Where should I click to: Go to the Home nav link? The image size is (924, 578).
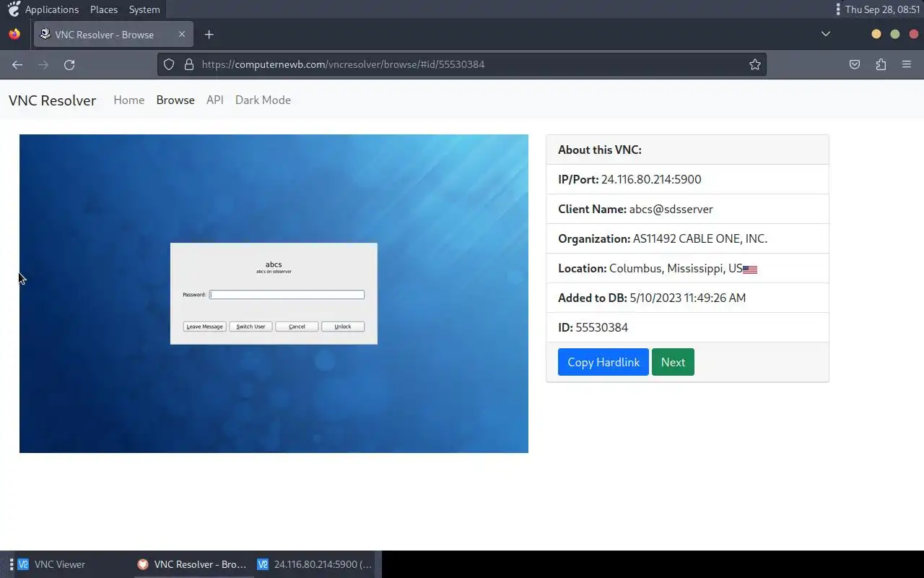point(128,100)
